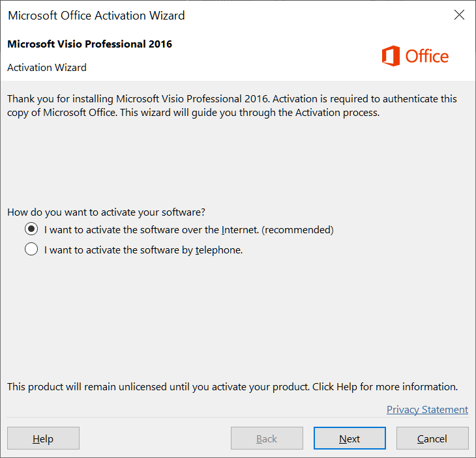The image size is (476, 458).
Task: Click the 'Microsoft Office Activation Wizard' title bar text
Action: coord(97,16)
